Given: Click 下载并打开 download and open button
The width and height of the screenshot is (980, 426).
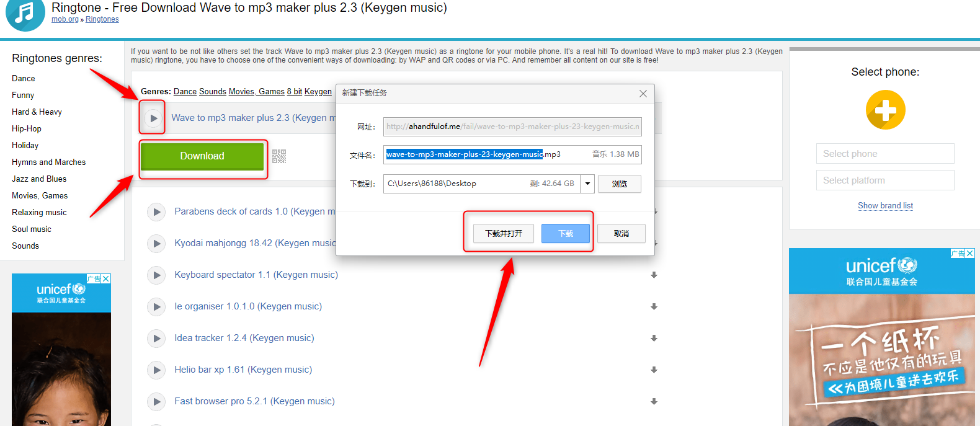Looking at the screenshot, I should pos(504,234).
